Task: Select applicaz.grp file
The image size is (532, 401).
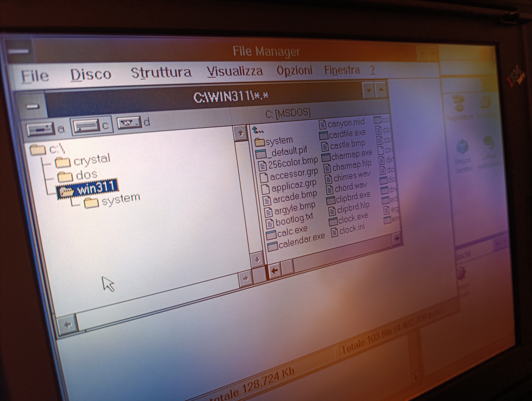Action: pyautogui.click(x=289, y=187)
